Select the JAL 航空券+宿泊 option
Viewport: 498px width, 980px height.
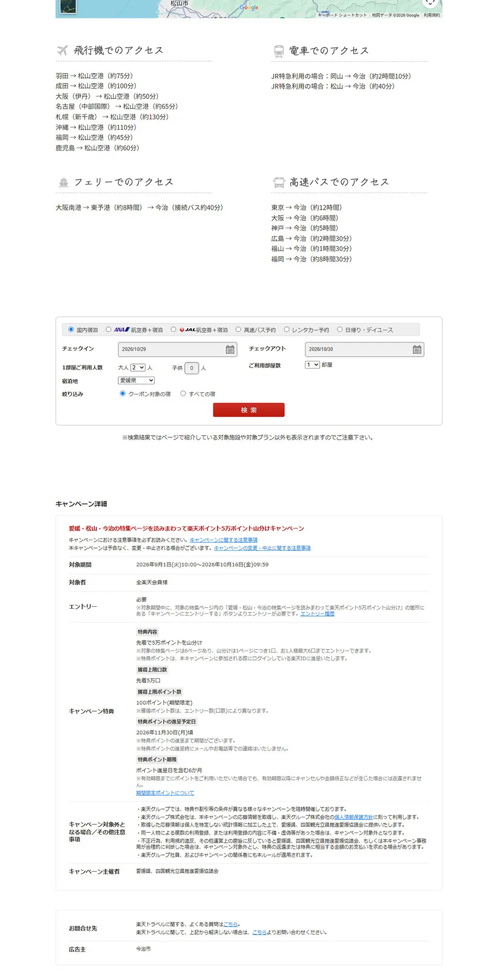[x=173, y=329]
